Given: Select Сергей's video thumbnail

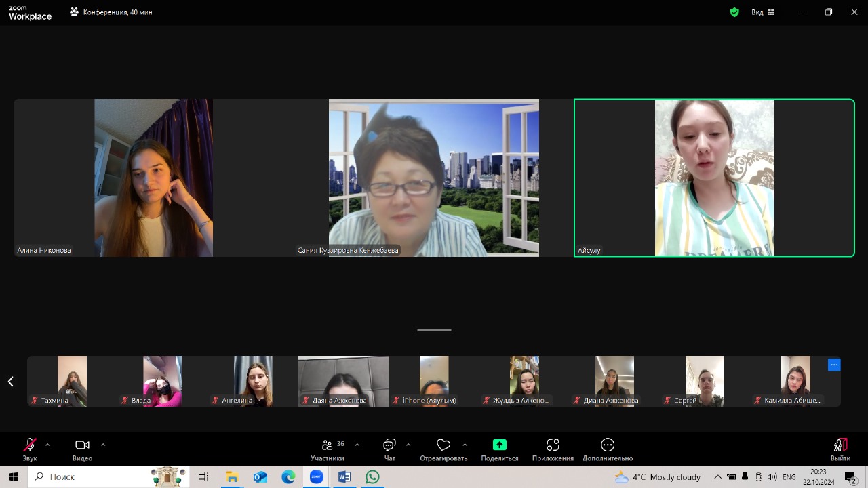Looking at the screenshot, I should coord(705,381).
